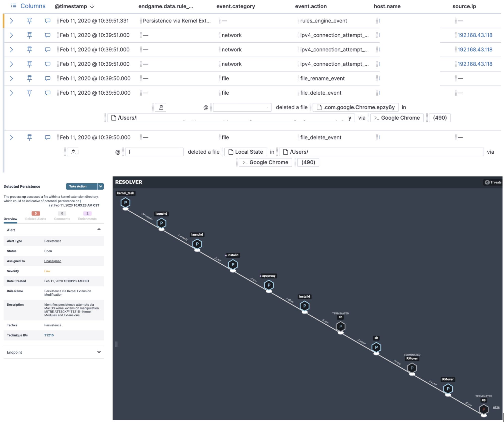Click the T1215 technique ID link
The width and height of the screenshot is (504, 422).
[49, 335]
